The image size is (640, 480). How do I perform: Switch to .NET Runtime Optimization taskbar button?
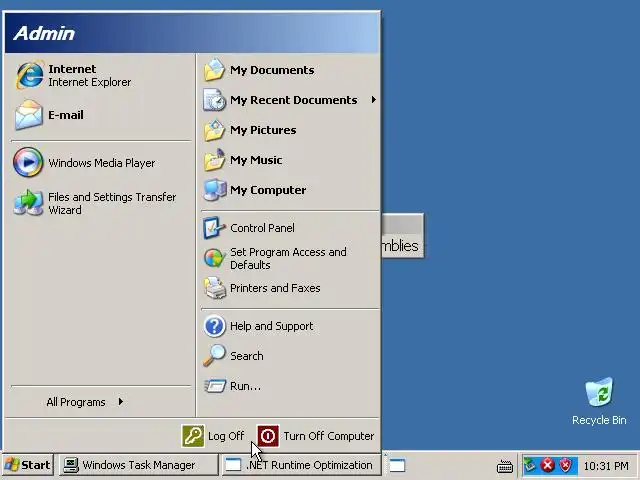tap(301, 465)
